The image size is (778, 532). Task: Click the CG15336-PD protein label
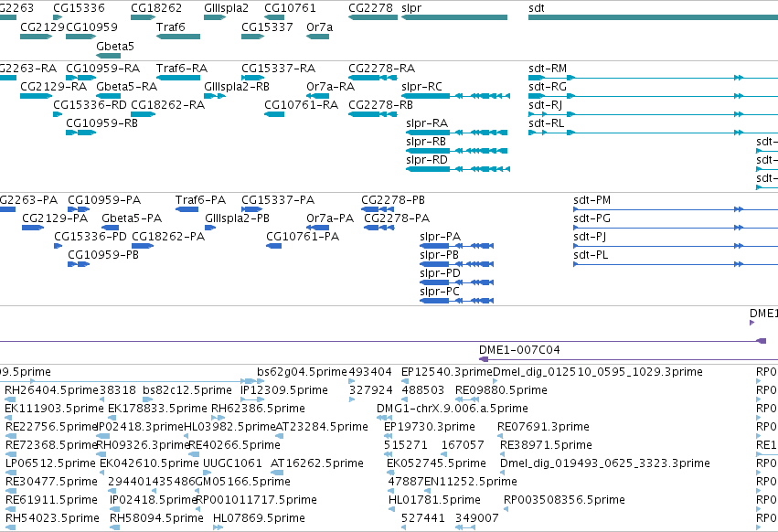click(91, 237)
